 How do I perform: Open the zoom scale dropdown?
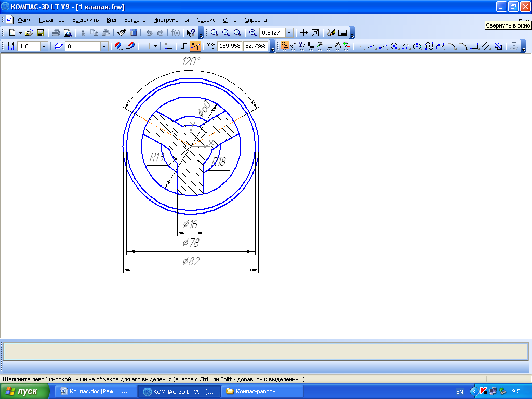289,33
